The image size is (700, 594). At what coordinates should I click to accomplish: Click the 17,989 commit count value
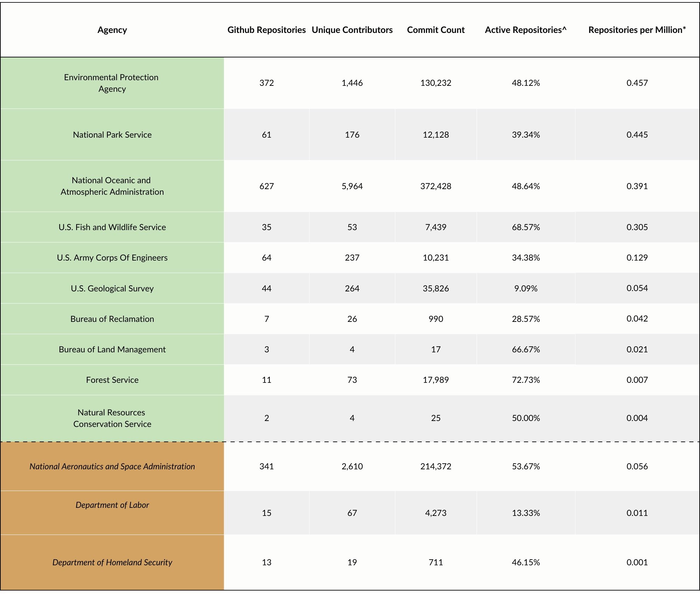(x=436, y=380)
